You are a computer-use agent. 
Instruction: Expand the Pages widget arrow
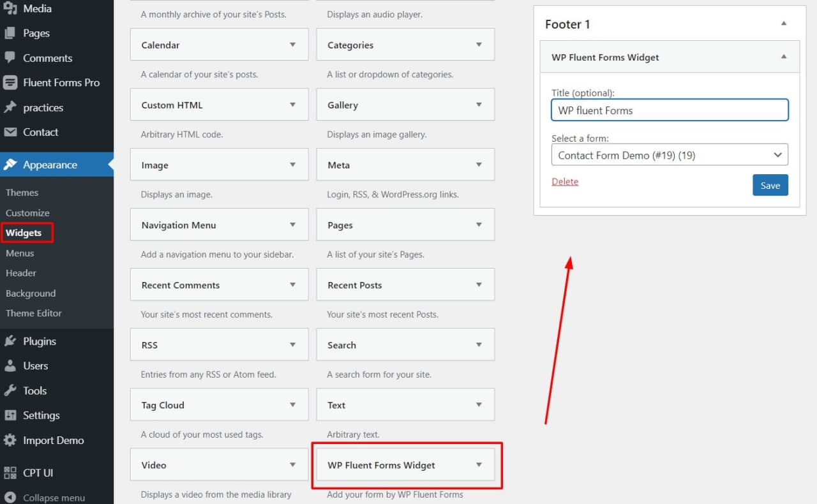click(479, 225)
